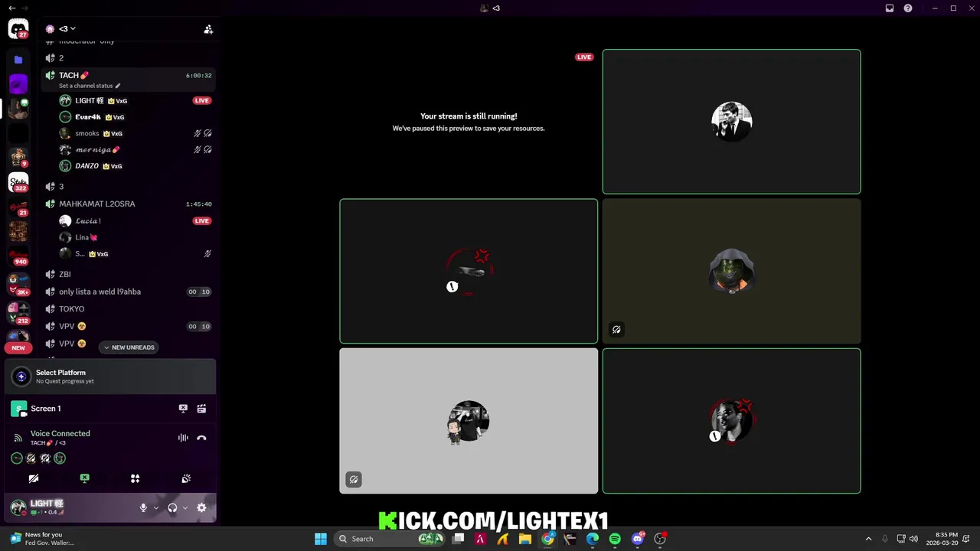Open system volume tray icon
This screenshot has width=980, height=551.
coord(913,539)
